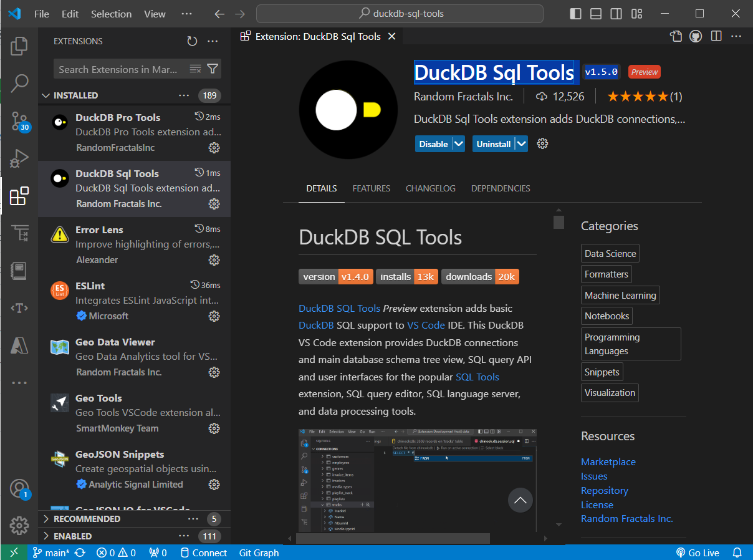Open Manage gear in activity bar
This screenshot has width=753, height=560.
tap(19, 526)
